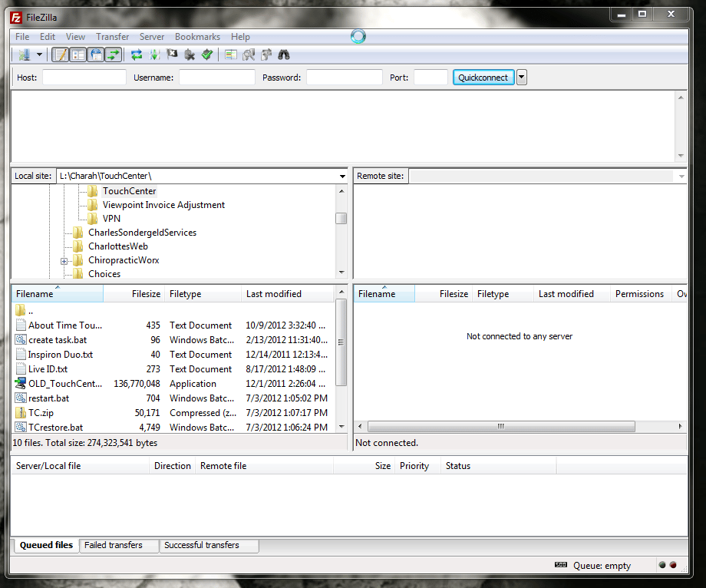The width and height of the screenshot is (706, 588).
Task: Toggle remote directory tree display
Action: click(96, 55)
